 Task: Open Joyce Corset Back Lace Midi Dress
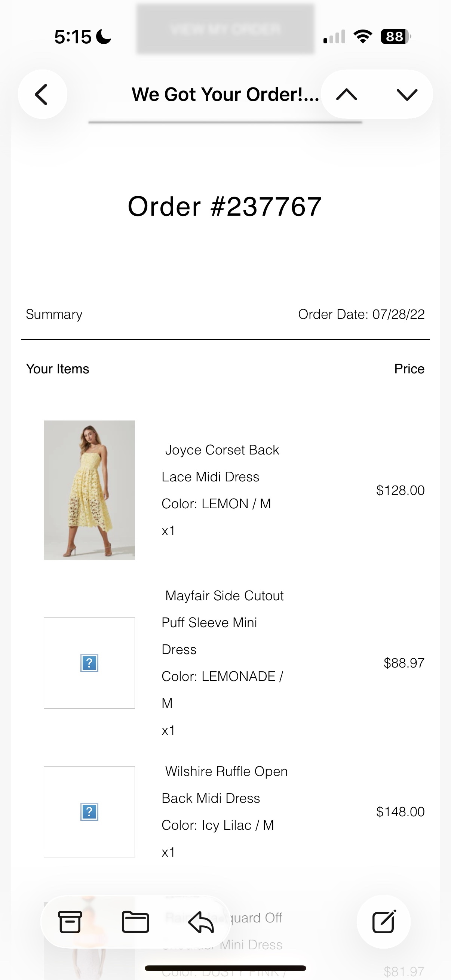pyautogui.click(x=220, y=463)
